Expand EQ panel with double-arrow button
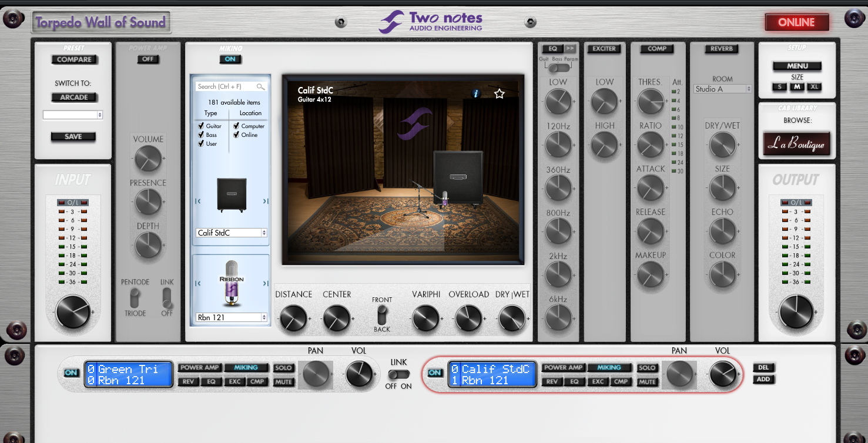This screenshot has height=443, width=868. click(x=570, y=49)
